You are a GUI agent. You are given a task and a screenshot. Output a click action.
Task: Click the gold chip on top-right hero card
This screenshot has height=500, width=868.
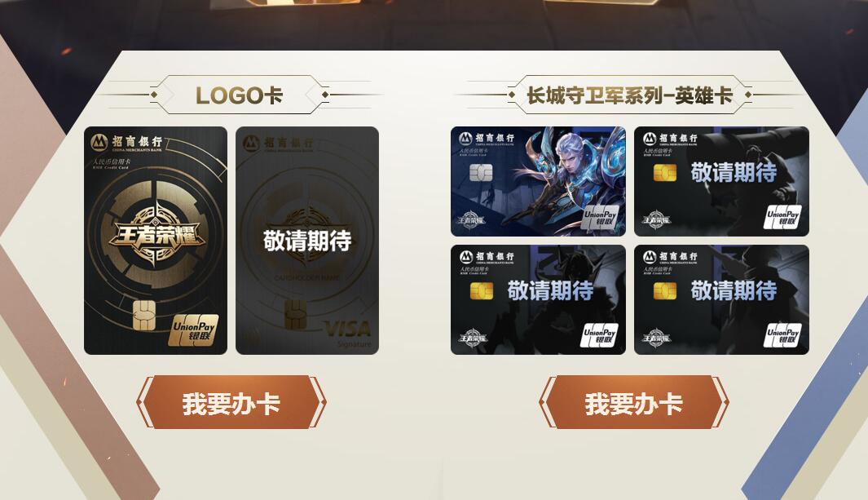coord(665,173)
